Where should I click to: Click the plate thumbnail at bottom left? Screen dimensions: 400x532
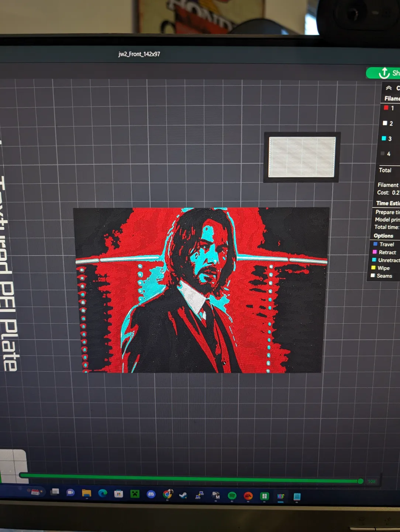pyautogui.click(x=14, y=466)
